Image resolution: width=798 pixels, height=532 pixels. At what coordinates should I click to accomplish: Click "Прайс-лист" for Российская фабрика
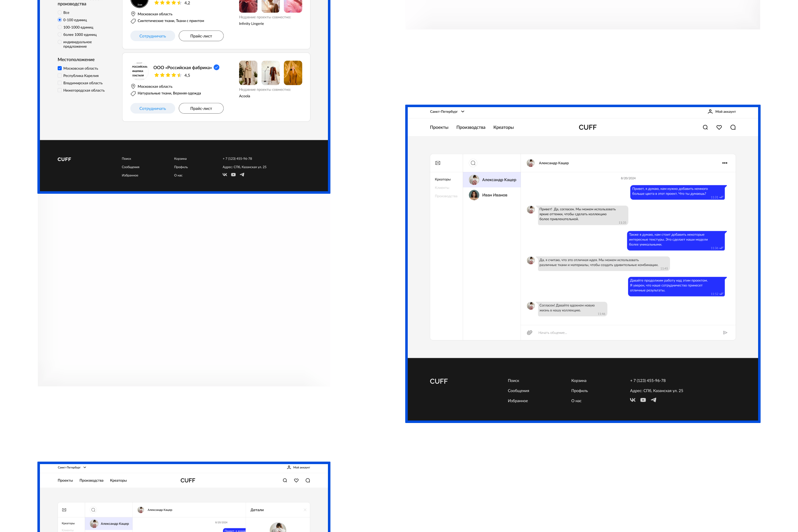pyautogui.click(x=201, y=109)
